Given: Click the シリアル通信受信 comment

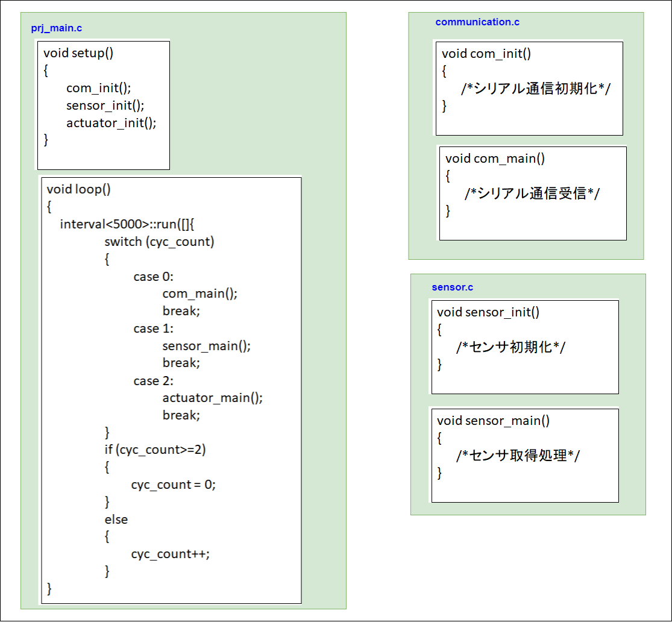Looking at the screenshot, I should pyautogui.click(x=532, y=193).
